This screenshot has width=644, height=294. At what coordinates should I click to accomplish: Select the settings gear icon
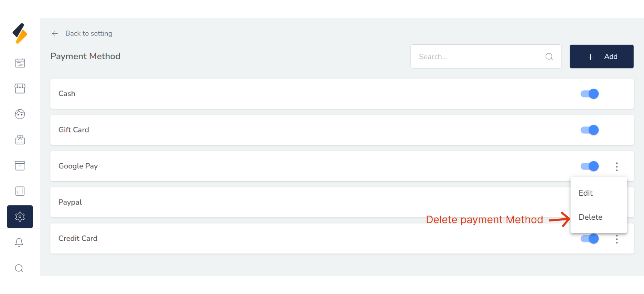point(20,217)
